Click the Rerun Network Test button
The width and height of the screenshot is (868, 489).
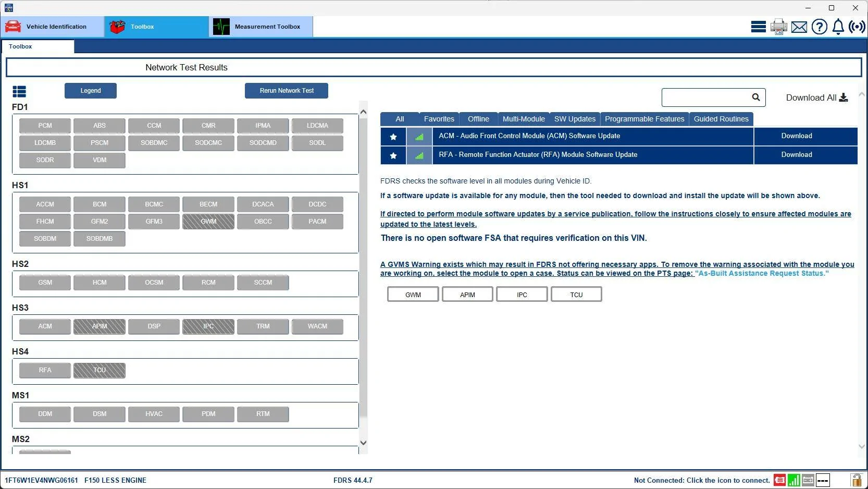click(287, 91)
